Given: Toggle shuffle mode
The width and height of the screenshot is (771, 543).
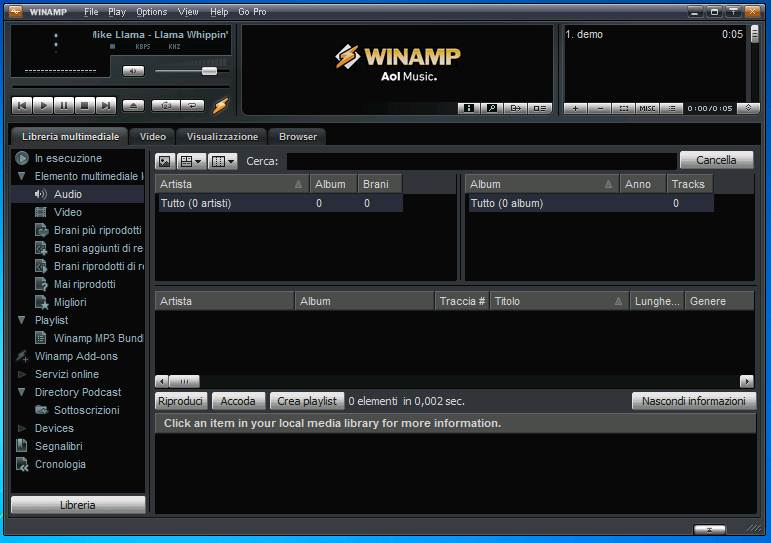Looking at the screenshot, I should tap(165, 105).
